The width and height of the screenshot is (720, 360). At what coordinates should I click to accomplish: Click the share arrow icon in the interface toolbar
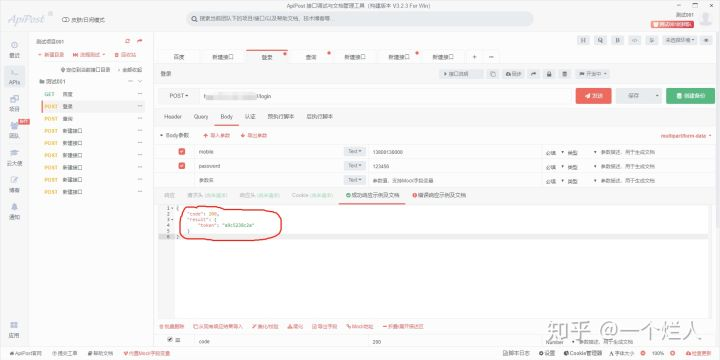click(x=534, y=74)
